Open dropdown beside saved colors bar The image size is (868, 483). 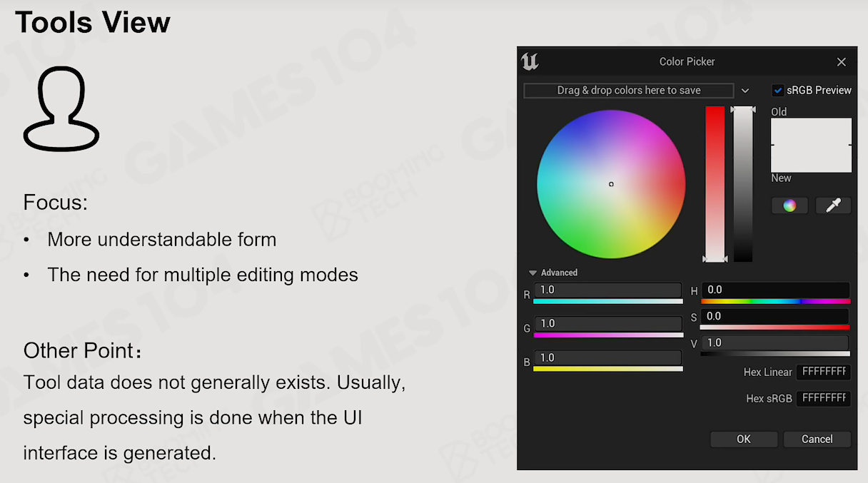(745, 91)
